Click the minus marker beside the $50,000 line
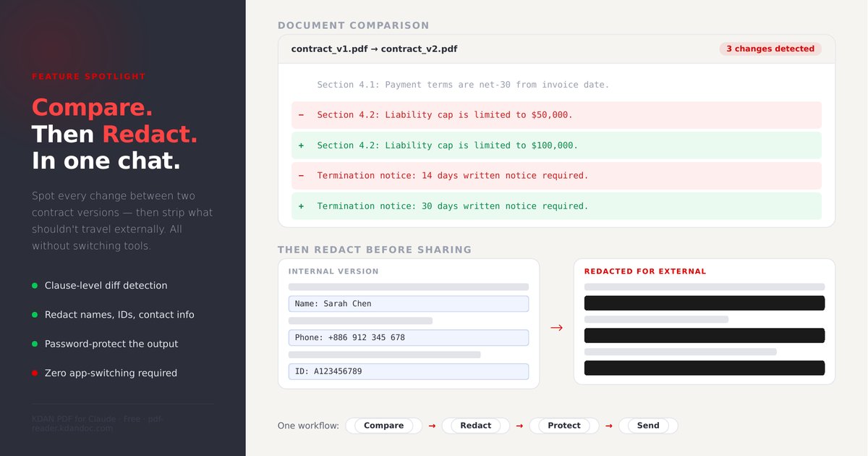The width and height of the screenshot is (868, 456). tap(301, 115)
